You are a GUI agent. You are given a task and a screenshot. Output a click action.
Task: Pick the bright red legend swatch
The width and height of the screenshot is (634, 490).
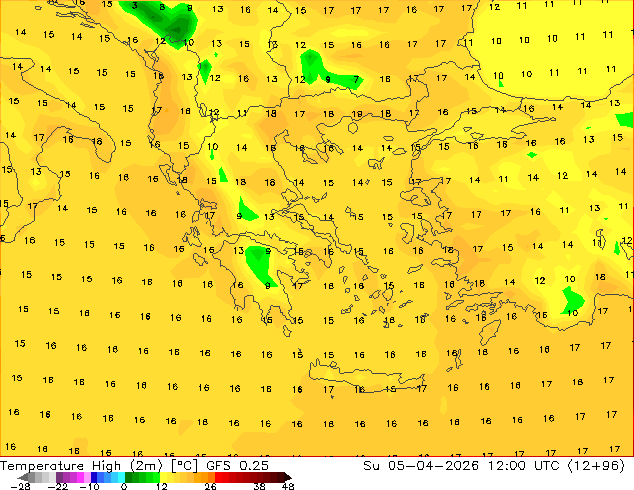[x=219, y=477]
